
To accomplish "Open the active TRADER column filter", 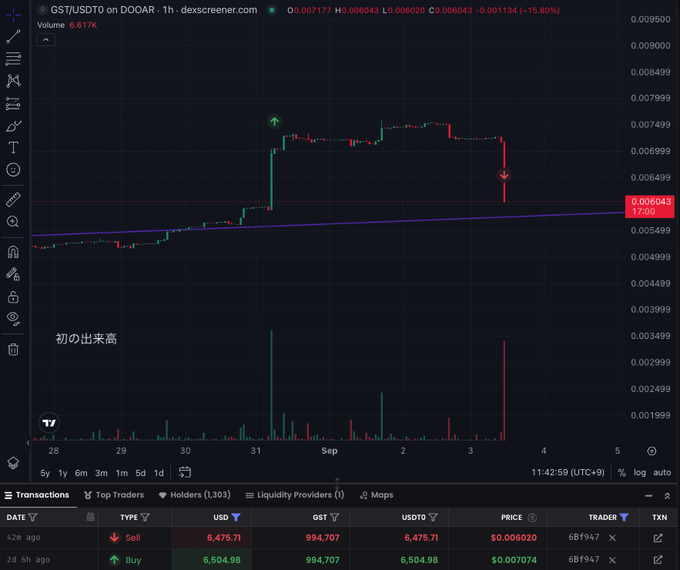I will [624, 517].
